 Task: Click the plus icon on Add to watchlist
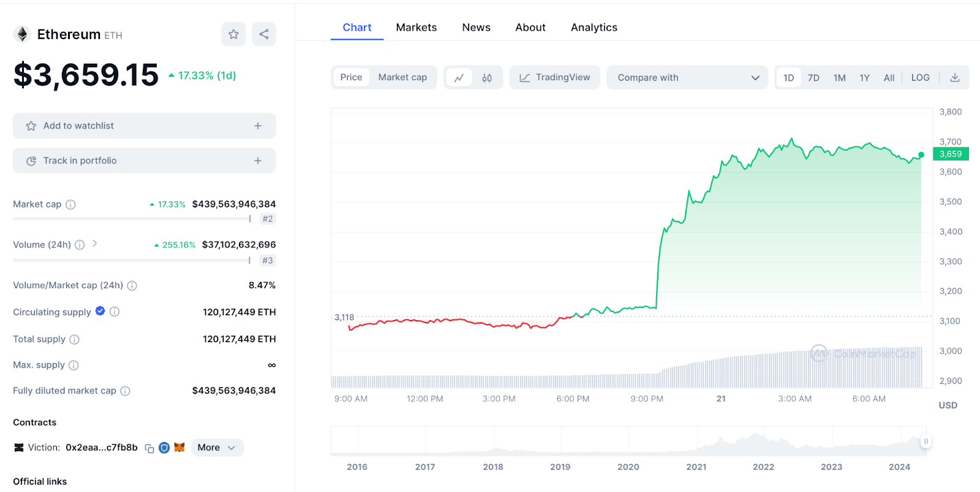258,126
